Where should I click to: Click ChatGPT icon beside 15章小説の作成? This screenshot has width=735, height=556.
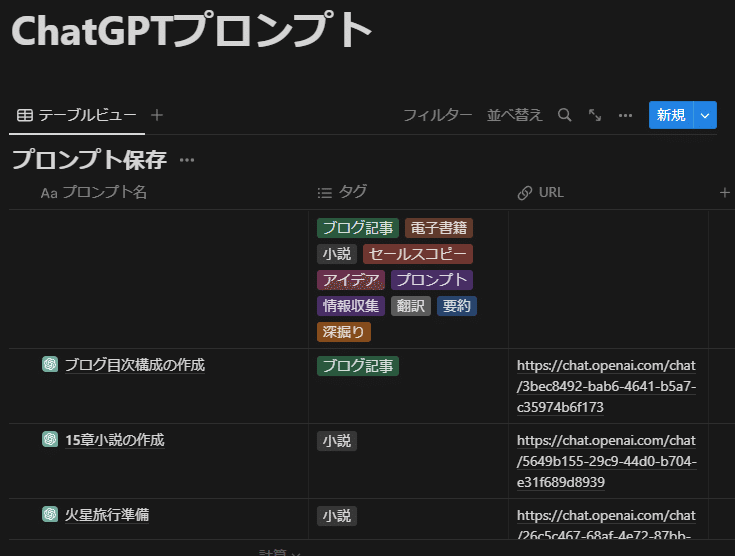50,439
